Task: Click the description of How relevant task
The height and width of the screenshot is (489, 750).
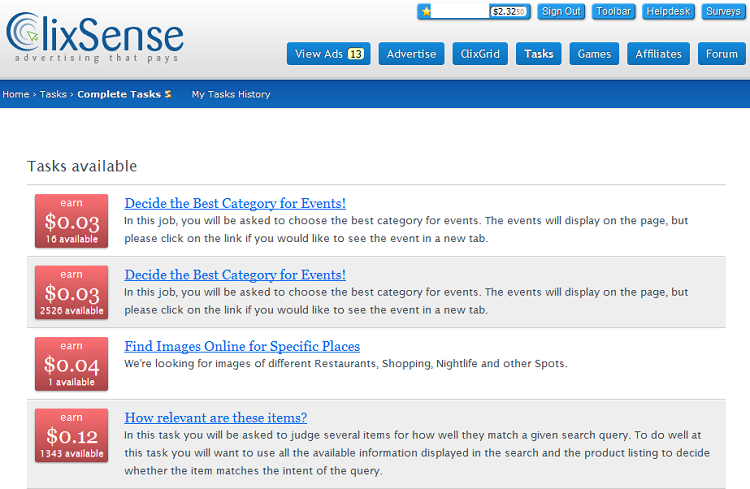Action: tap(417, 453)
